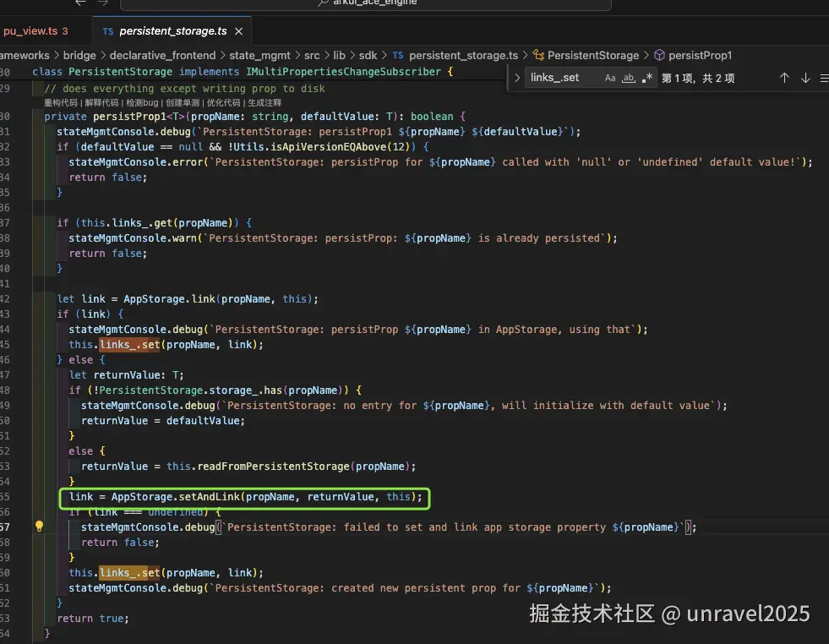This screenshot has width=829, height=644.
Task: Open the persistProp1 method breadcrumb
Action: [700, 56]
